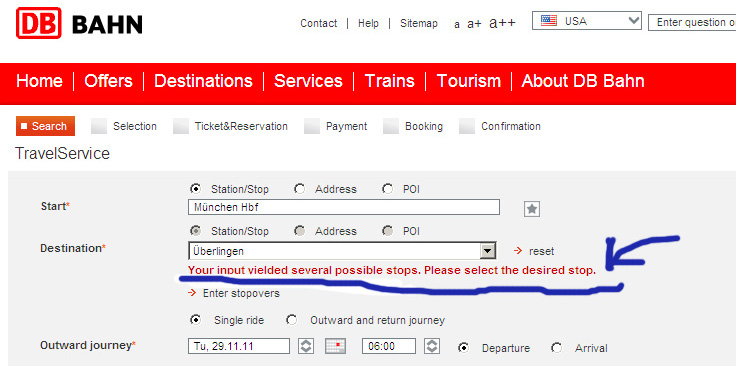736x367 pixels.
Task: Click the time stepper arrows
Action: [431, 346]
